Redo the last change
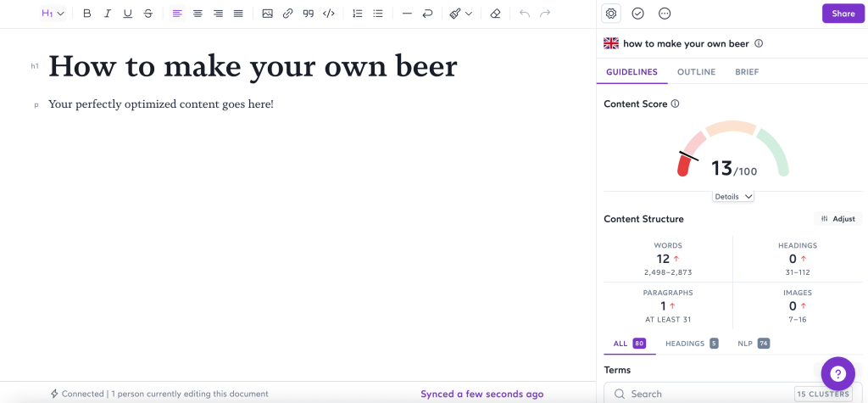The height and width of the screenshot is (403, 868). pyautogui.click(x=545, y=14)
